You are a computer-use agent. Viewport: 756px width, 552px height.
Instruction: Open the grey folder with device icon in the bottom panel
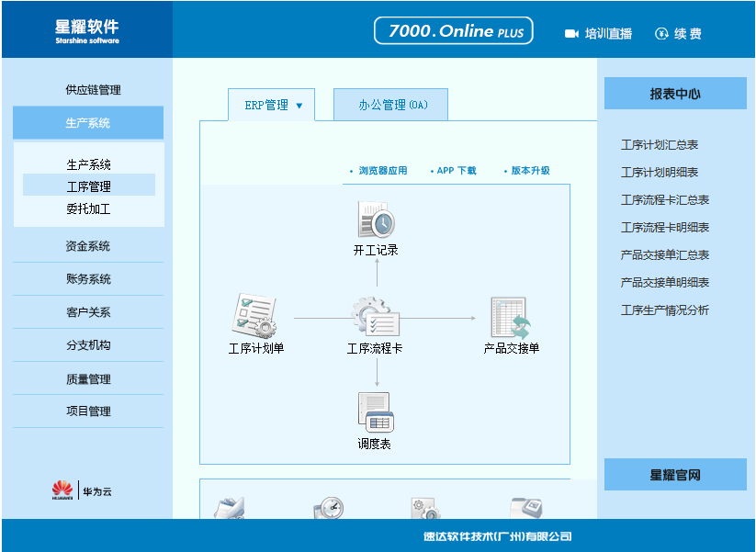pyautogui.click(x=526, y=508)
